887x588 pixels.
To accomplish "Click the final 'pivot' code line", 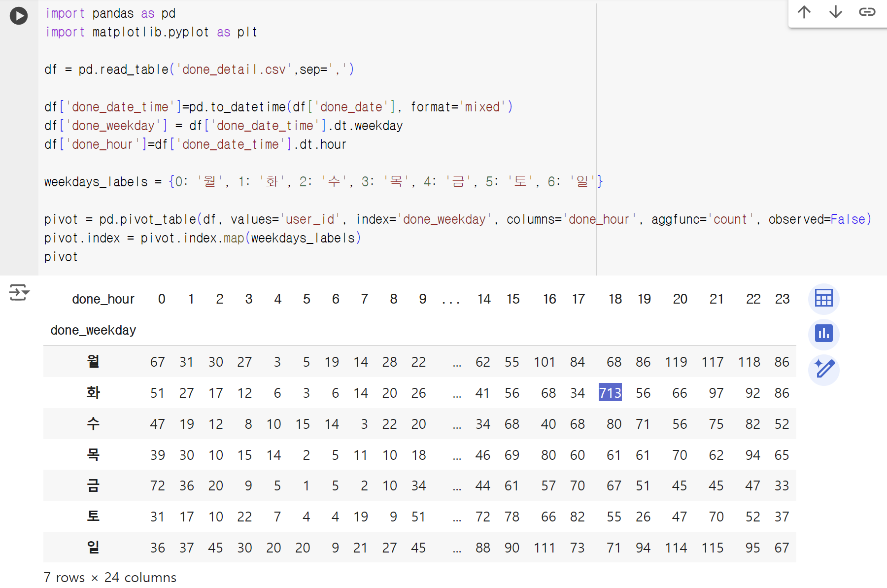I will [61, 257].
